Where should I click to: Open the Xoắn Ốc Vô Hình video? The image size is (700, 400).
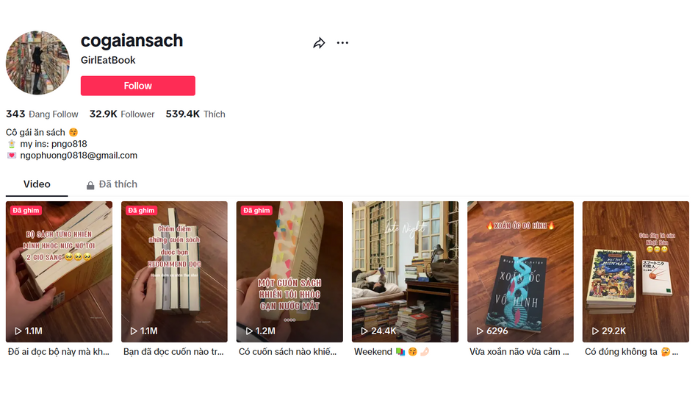pos(520,271)
